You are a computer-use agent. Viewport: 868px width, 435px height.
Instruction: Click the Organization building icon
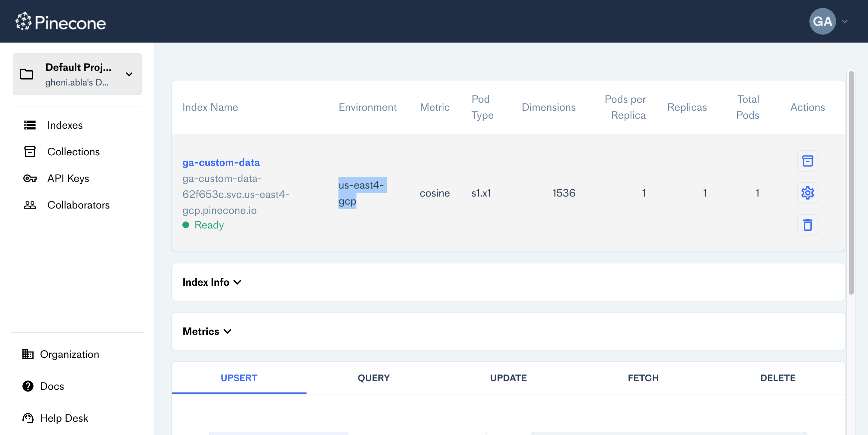click(x=28, y=354)
